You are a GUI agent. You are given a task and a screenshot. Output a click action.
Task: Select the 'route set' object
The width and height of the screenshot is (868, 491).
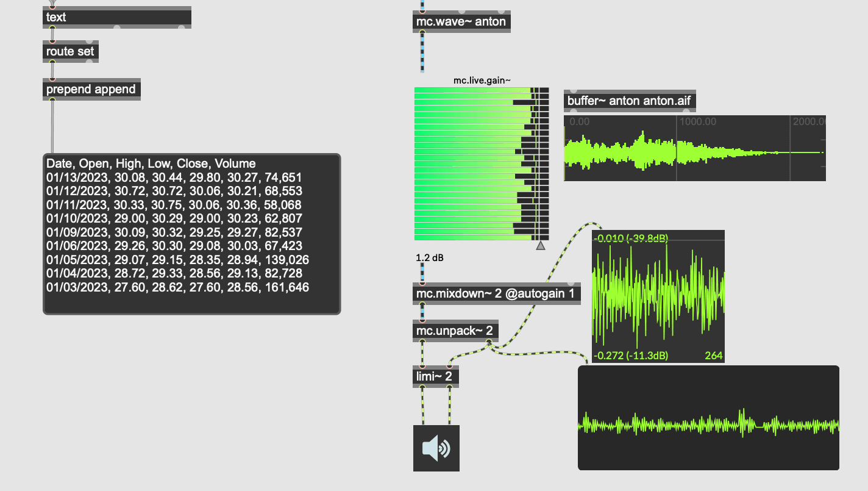click(70, 52)
